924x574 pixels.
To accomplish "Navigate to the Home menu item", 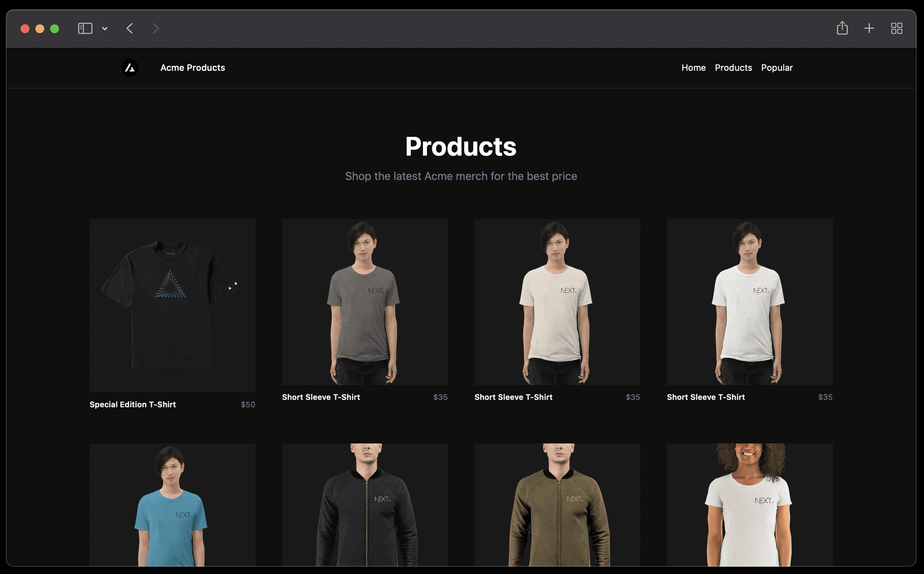I will (693, 67).
